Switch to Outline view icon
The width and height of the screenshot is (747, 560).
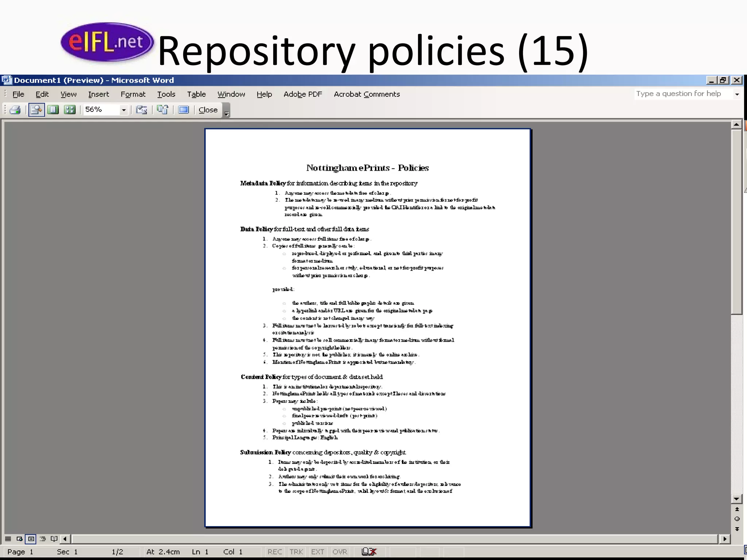[x=43, y=538]
